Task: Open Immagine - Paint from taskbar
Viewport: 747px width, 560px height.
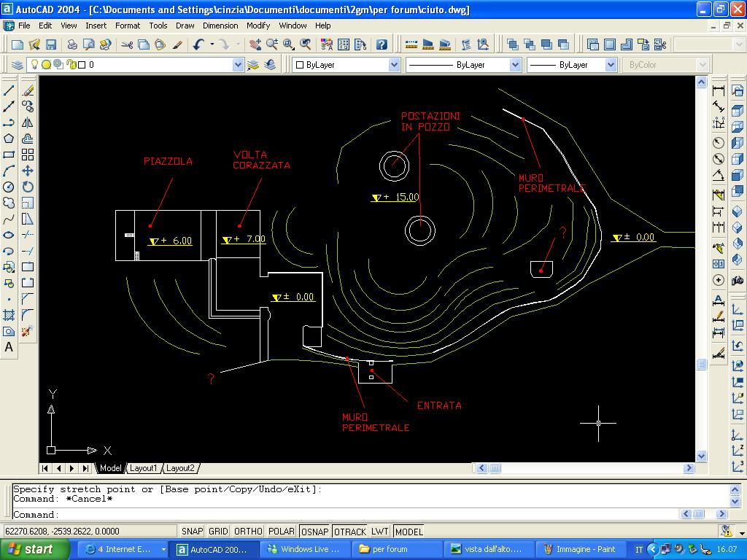Action: 580,549
